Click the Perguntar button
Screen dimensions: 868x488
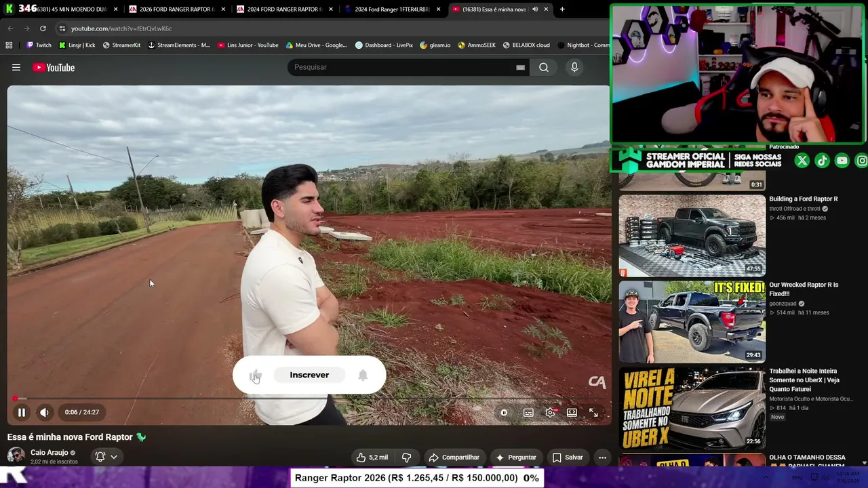516,457
